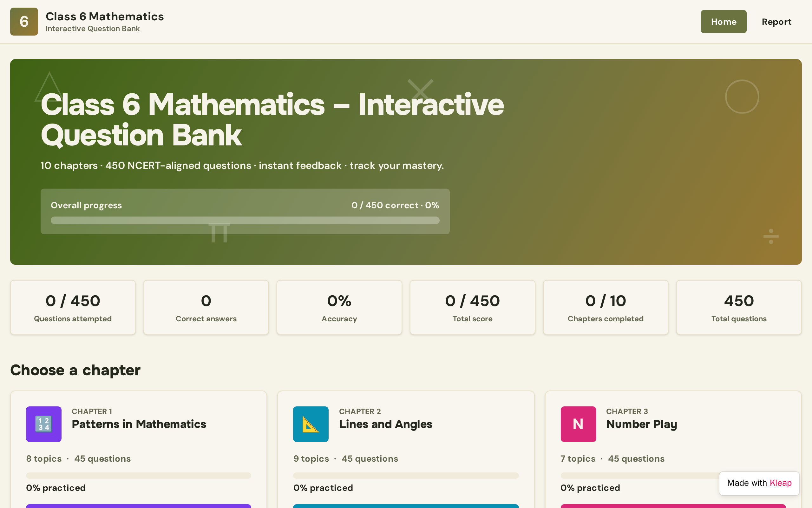This screenshot has height=508, width=812.
Task: Click the Questions attempted stat card
Action: click(73, 307)
